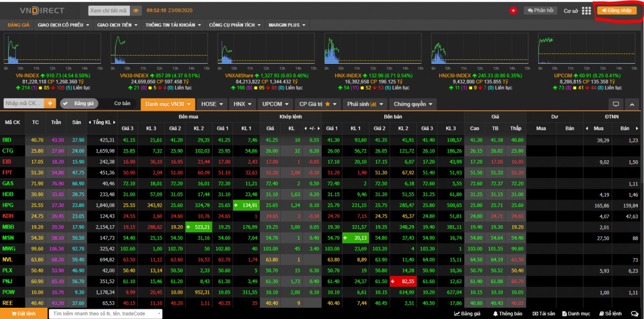Click the monitor display icon
Viewport: 644px width, 319px height.
click(x=616, y=104)
